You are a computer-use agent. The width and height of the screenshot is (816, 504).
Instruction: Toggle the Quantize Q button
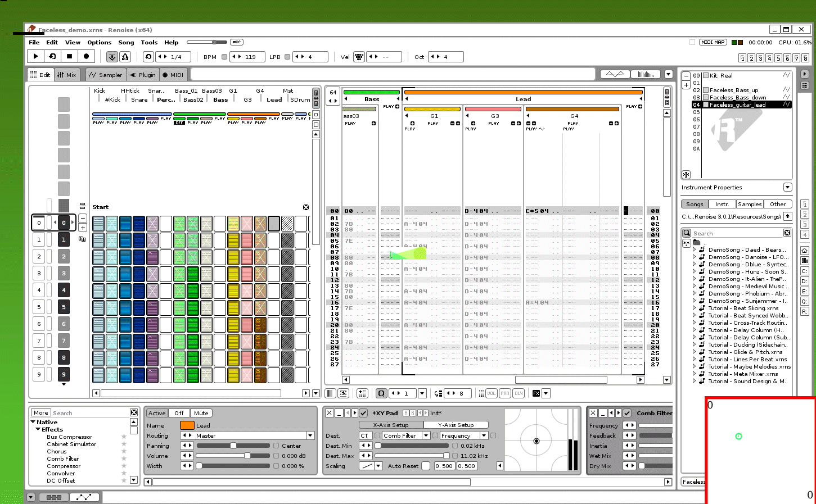coord(381,393)
